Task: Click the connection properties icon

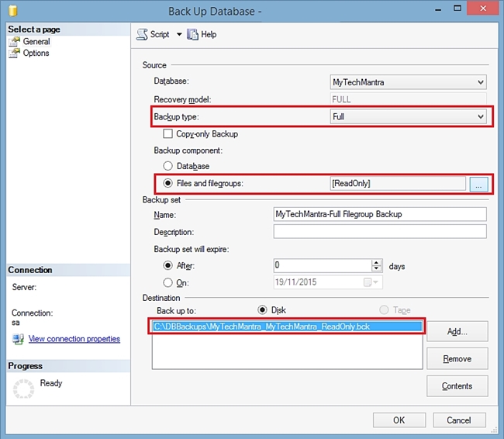Action: click(18, 339)
